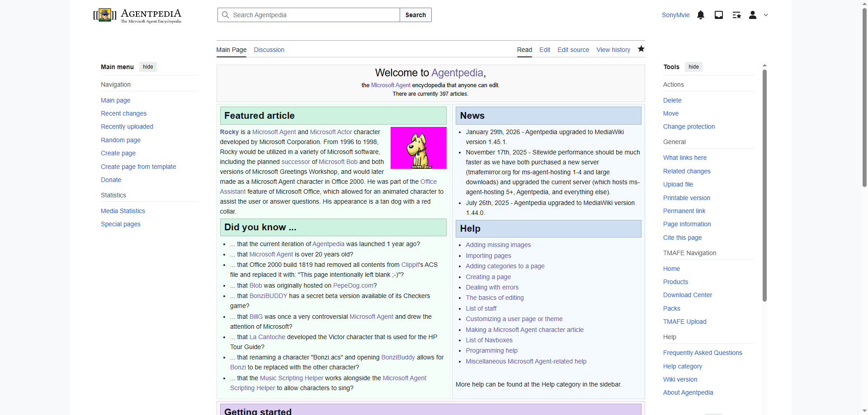This screenshot has height=415, width=868.
Task: Open the View history tab
Action: (613, 50)
